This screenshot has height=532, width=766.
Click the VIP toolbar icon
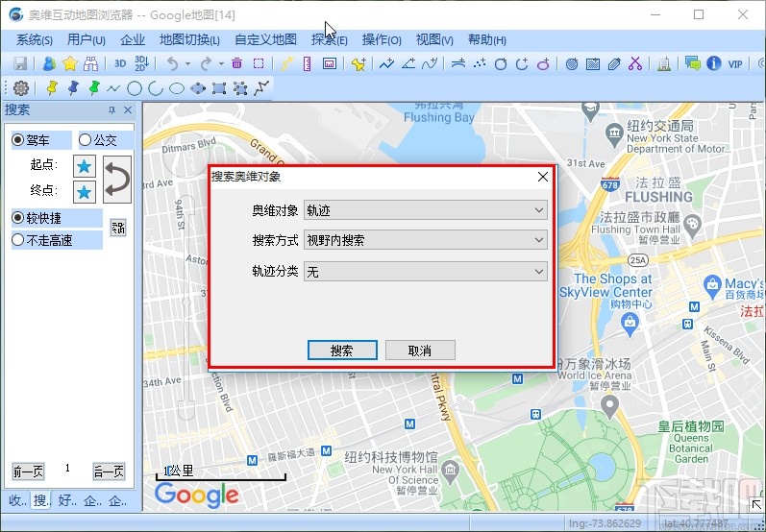[x=735, y=64]
